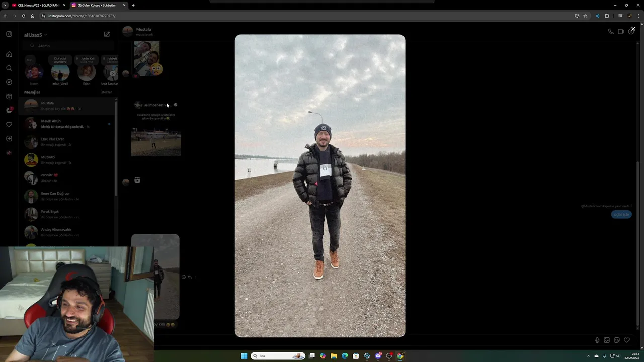Open Esinn note avatar
This screenshot has width=644, height=362.
coord(87,73)
